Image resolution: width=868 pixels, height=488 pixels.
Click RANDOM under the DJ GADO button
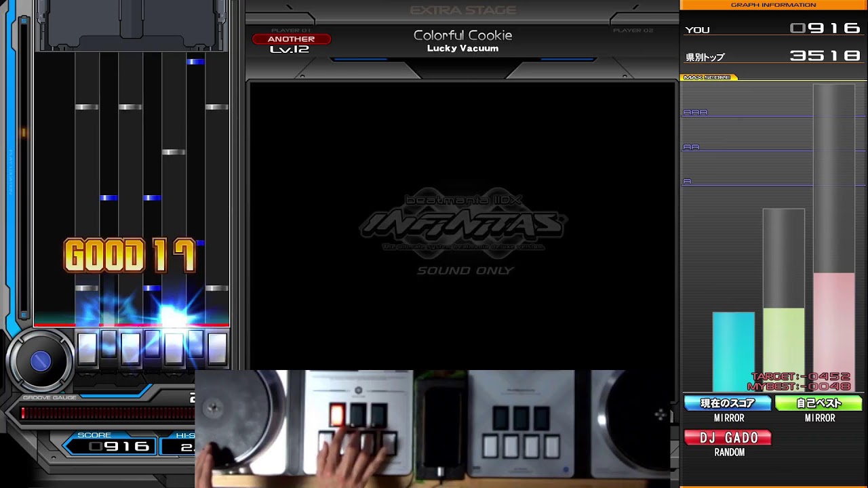tap(730, 453)
